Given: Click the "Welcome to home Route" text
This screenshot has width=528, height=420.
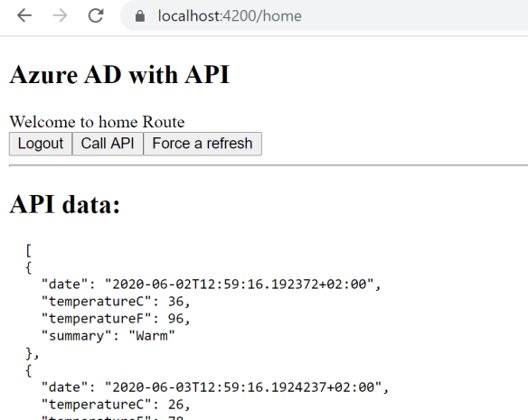Looking at the screenshot, I should coord(97,122).
